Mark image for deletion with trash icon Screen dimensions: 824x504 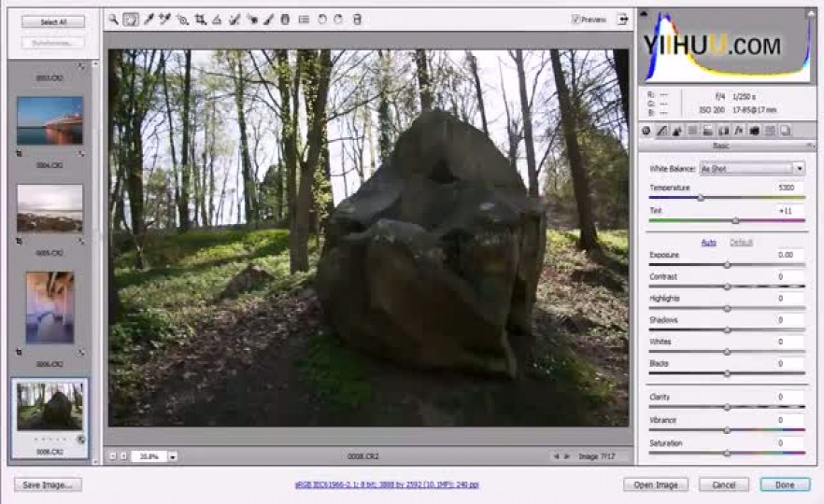(x=357, y=20)
